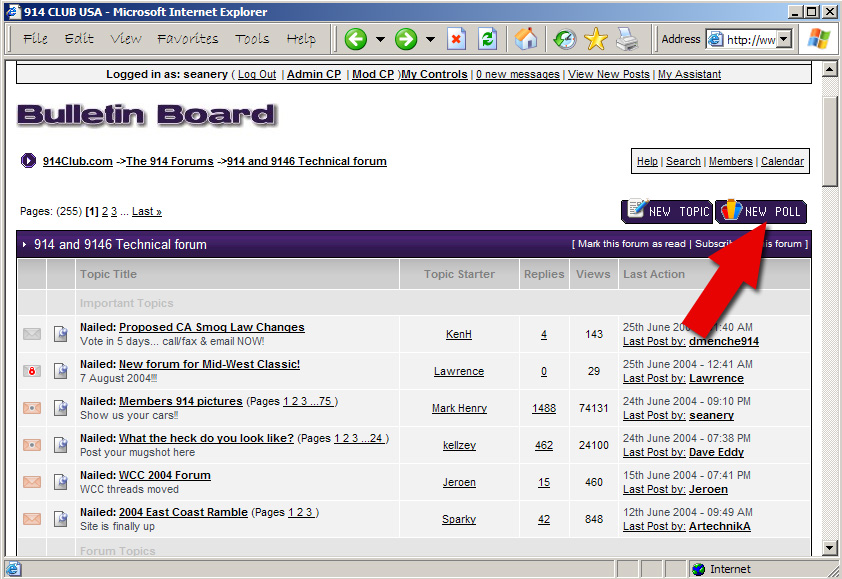Click View New Posts link
Image resolution: width=842 pixels, height=579 pixels.
609,75
